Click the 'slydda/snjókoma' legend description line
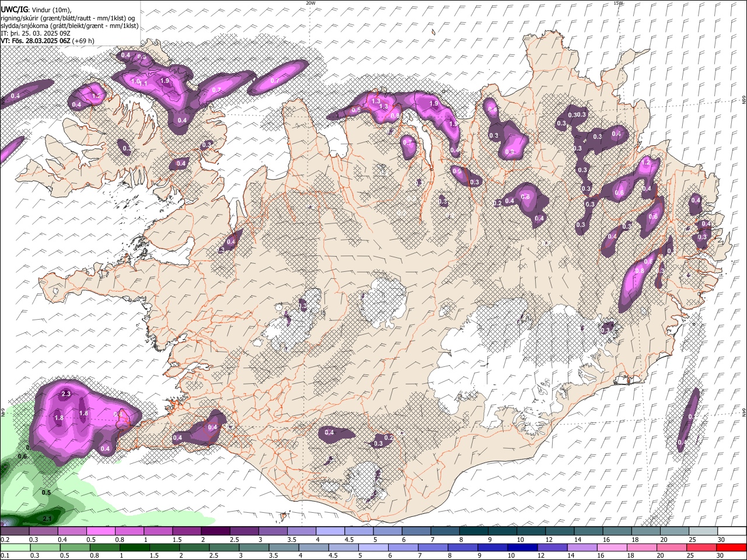This screenshot has width=747, height=560. tap(69, 26)
